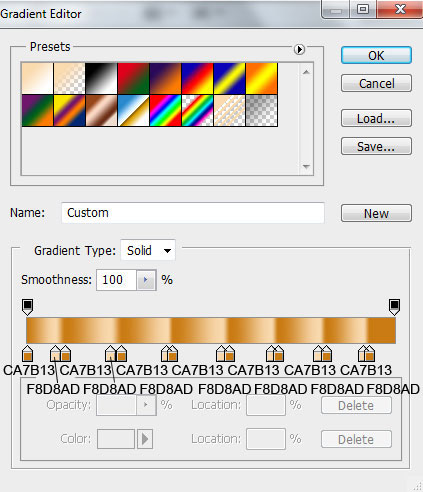Click the "Gradient Type:" label
This screenshot has height=492, width=423.
[75, 251]
